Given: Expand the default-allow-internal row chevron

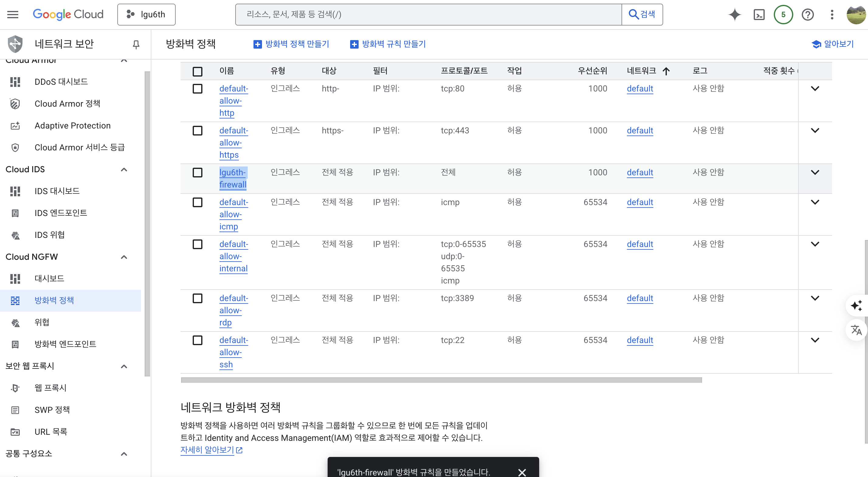Looking at the screenshot, I should [x=815, y=244].
